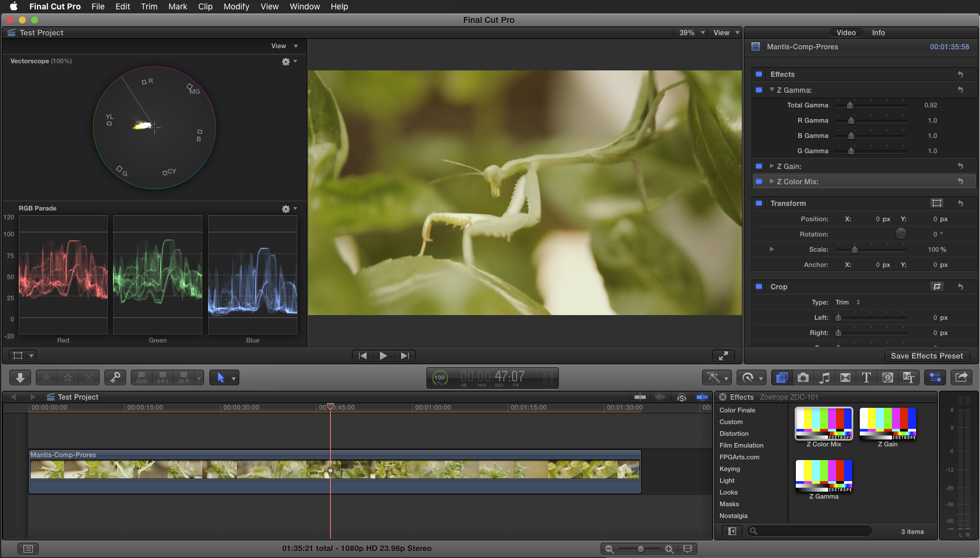Open the RGB Parade gear settings menu
The height and width of the screenshot is (558, 980).
pyautogui.click(x=289, y=209)
